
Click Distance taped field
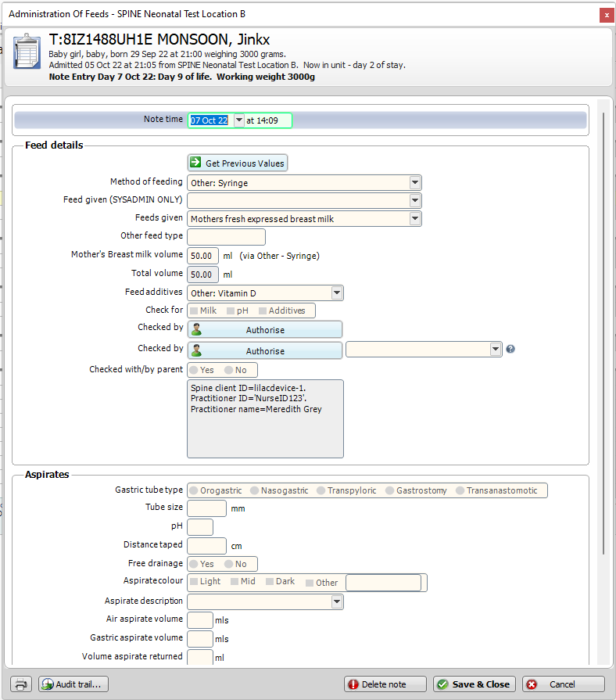[x=207, y=546]
